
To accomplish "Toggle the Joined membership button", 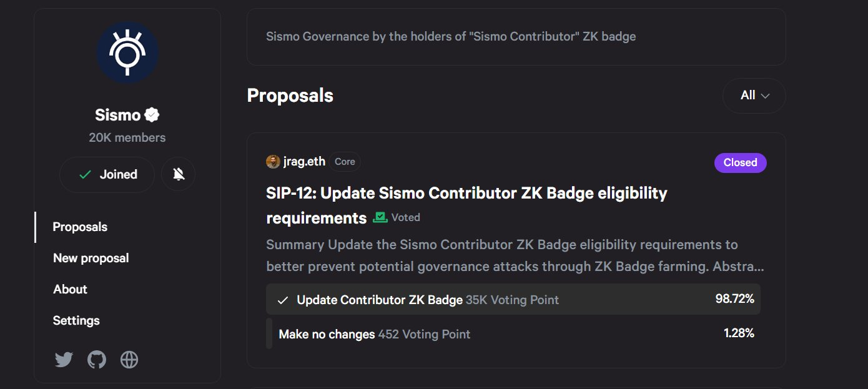I will pos(107,174).
